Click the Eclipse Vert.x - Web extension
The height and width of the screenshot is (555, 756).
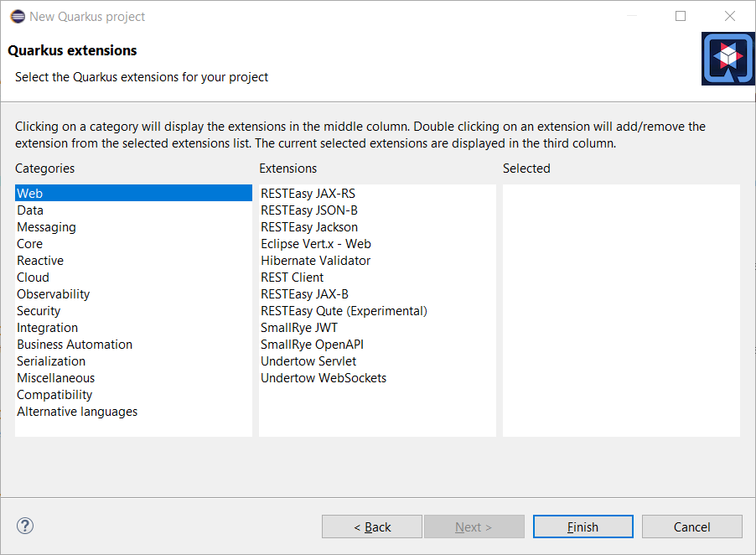[315, 244]
